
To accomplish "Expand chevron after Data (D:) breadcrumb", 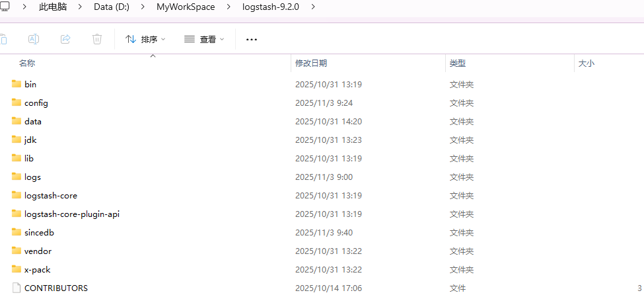I will coord(143,7).
